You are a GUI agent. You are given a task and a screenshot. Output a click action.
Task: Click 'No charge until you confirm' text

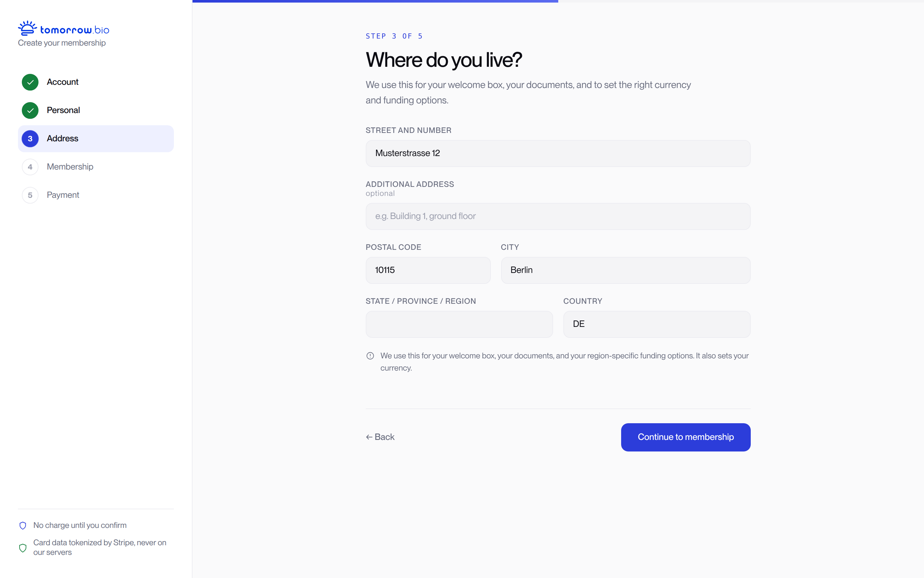click(80, 526)
